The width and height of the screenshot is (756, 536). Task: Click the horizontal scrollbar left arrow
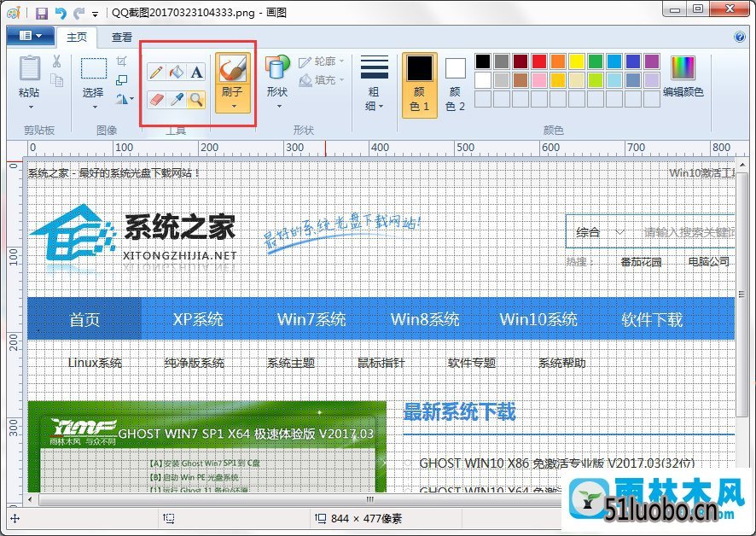(x=31, y=499)
